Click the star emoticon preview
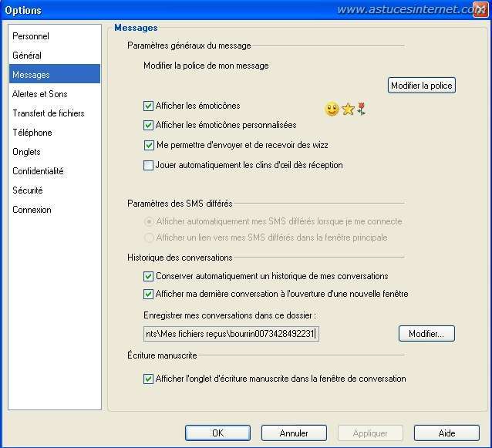Image resolution: width=492 pixels, height=448 pixels. click(x=348, y=109)
